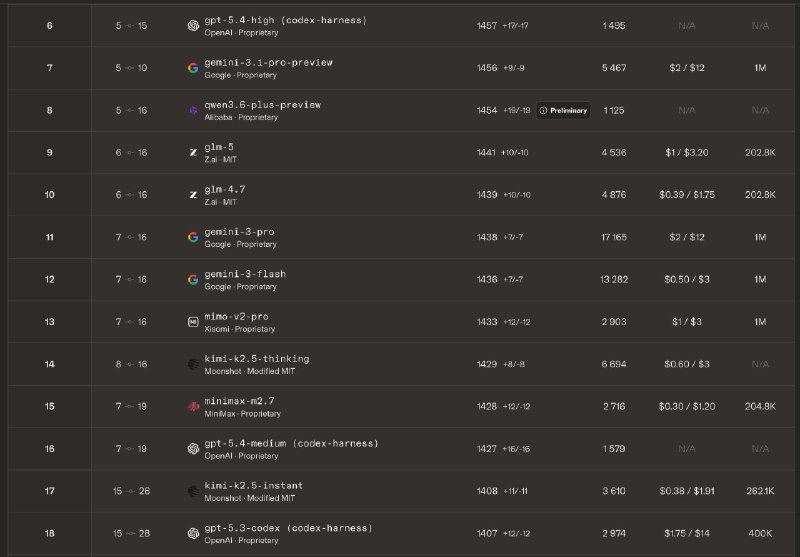This screenshot has width=800, height=557.
Task: Click the Google logo next to gemini-3.1-pro-preview
Action: coord(193,68)
